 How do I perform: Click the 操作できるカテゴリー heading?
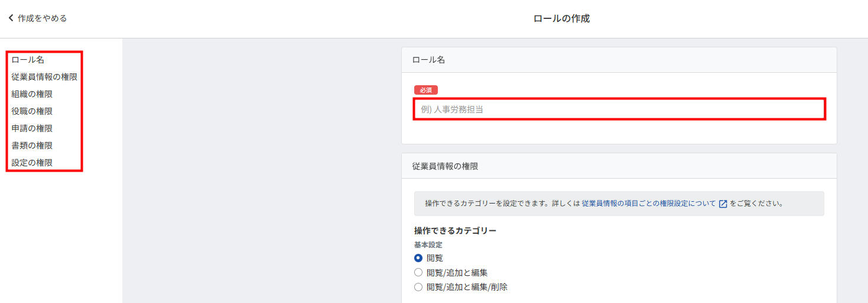[455, 231]
